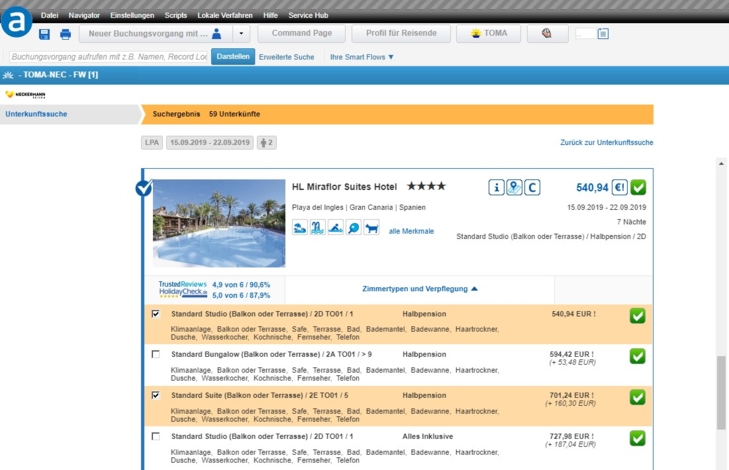Follow Zurück zur Unterkunftssuche link

coord(607,143)
